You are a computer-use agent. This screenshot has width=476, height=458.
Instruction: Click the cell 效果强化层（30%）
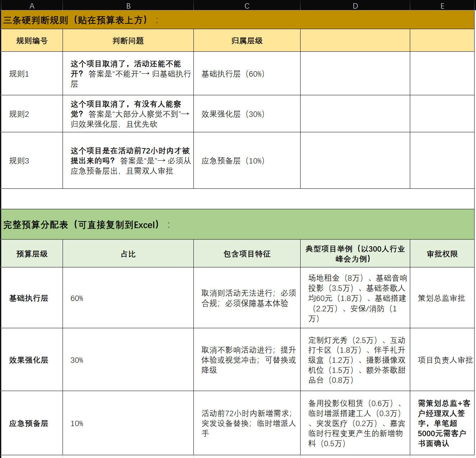(x=247, y=114)
